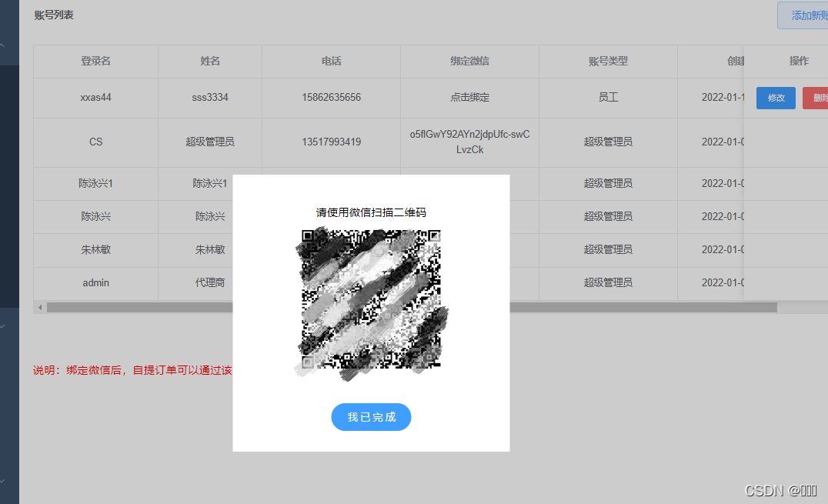Viewport: 828px width, 504px height.
Task: Click 请使用微信扫描二维码 dialog prompt text
Action: click(371, 212)
